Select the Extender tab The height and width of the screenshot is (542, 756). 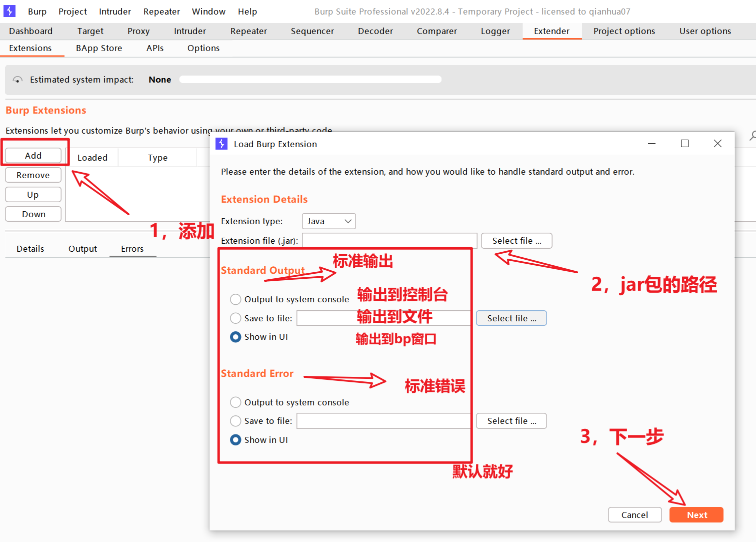551,31
